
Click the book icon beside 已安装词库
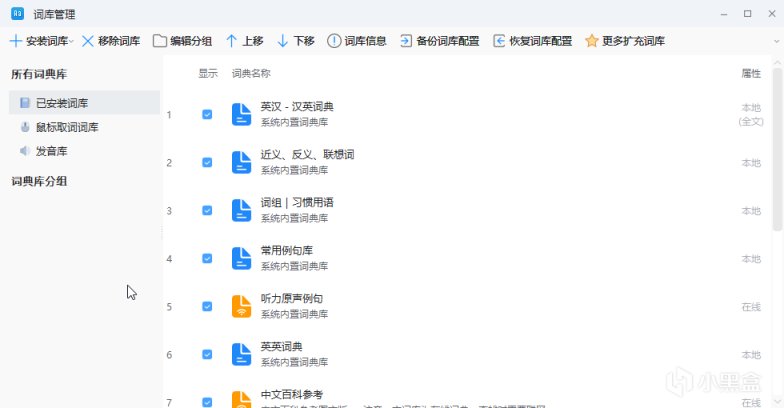pyautogui.click(x=24, y=103)
